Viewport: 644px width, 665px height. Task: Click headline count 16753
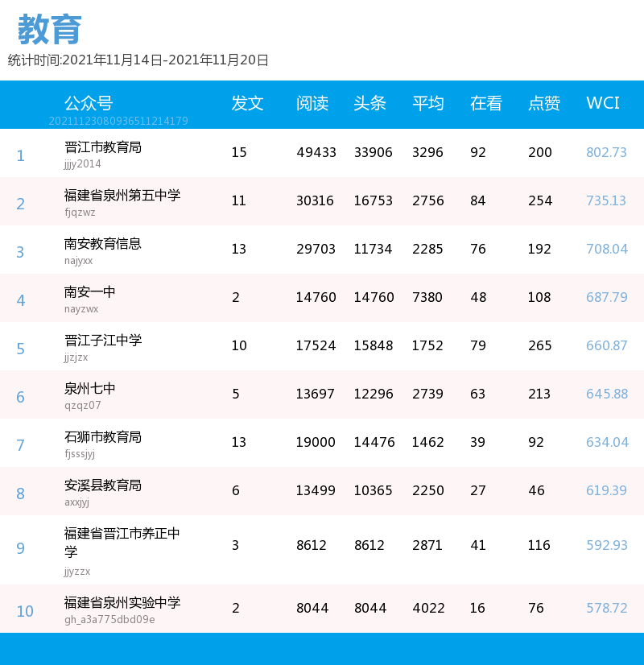point(374,200)
